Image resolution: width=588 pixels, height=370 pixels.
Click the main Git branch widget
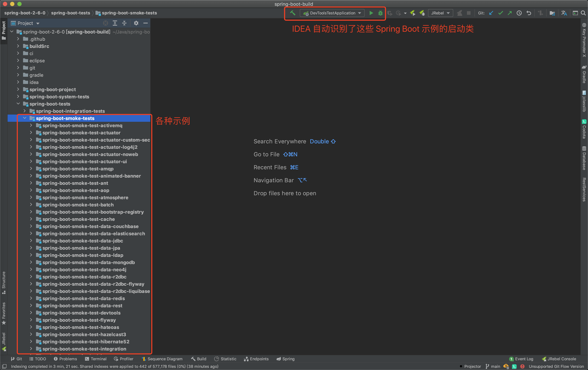point(493,366)
